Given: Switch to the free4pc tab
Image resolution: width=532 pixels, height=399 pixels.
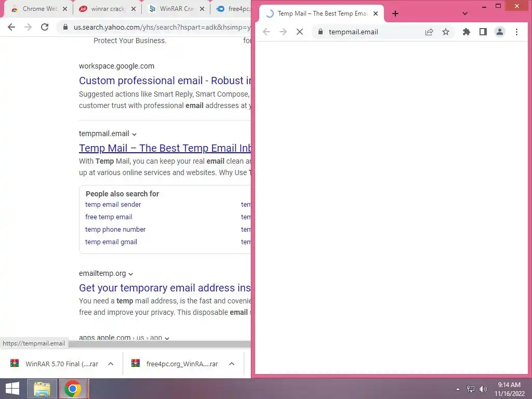Looking at the screenshot, I should click(x=233, y=9).
